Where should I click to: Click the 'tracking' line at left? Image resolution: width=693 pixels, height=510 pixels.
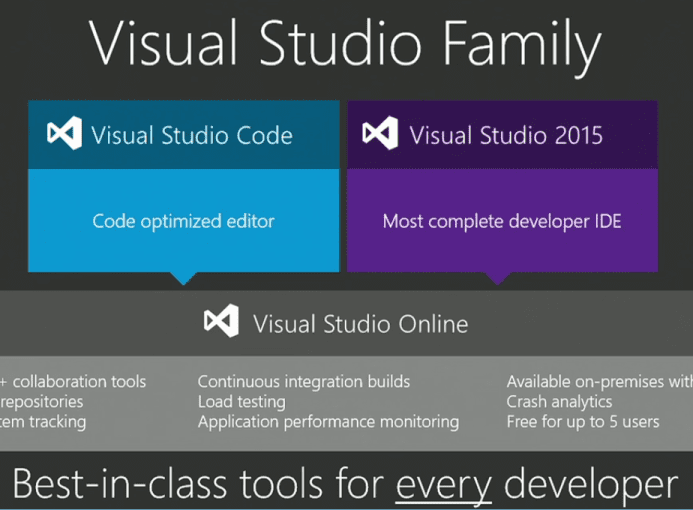tap(43, 422)
